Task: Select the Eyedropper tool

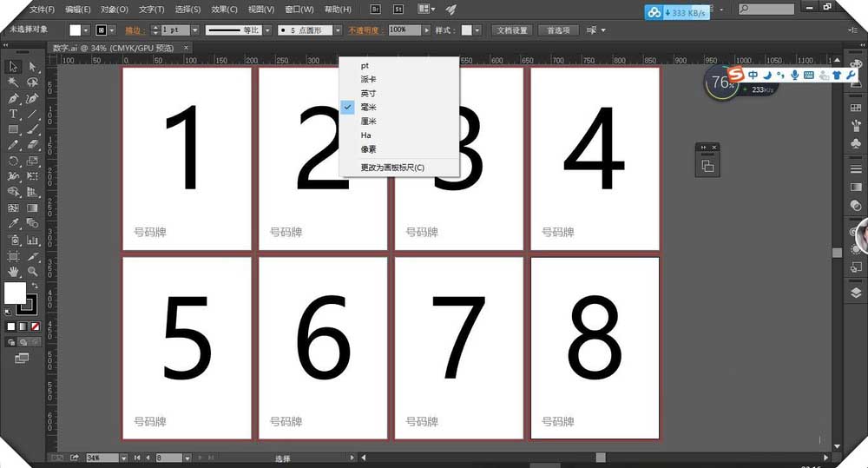Action: pyautogui.click(x=13, y=224)
